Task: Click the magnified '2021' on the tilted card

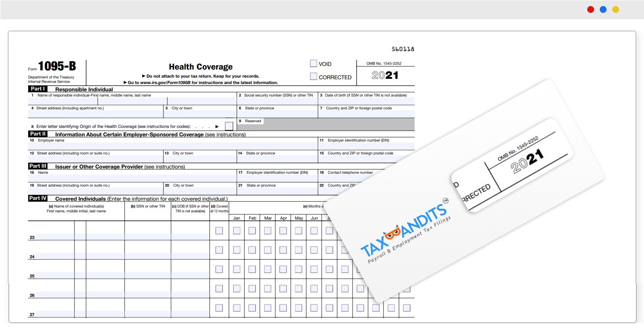Action: click(527, 161)
